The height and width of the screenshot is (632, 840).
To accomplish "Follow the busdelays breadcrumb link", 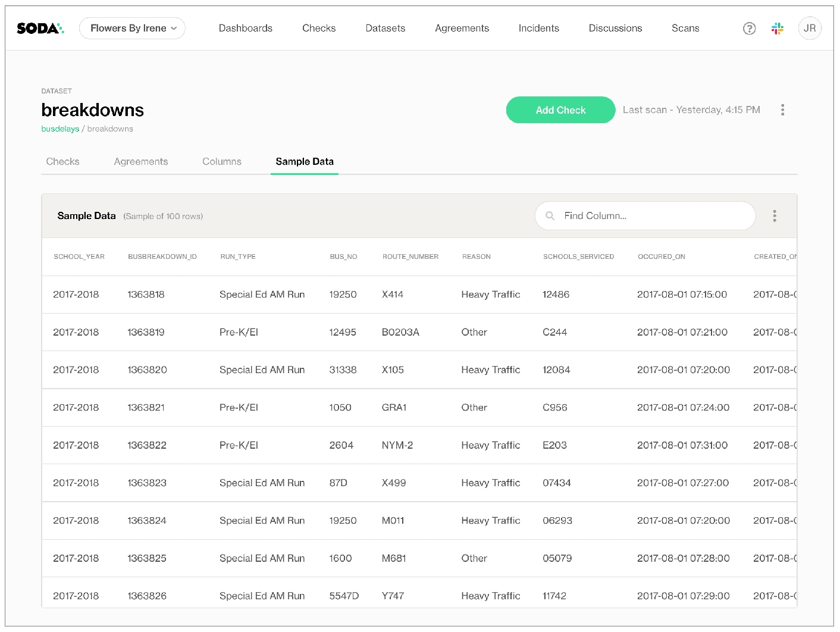I will point(59,129).
